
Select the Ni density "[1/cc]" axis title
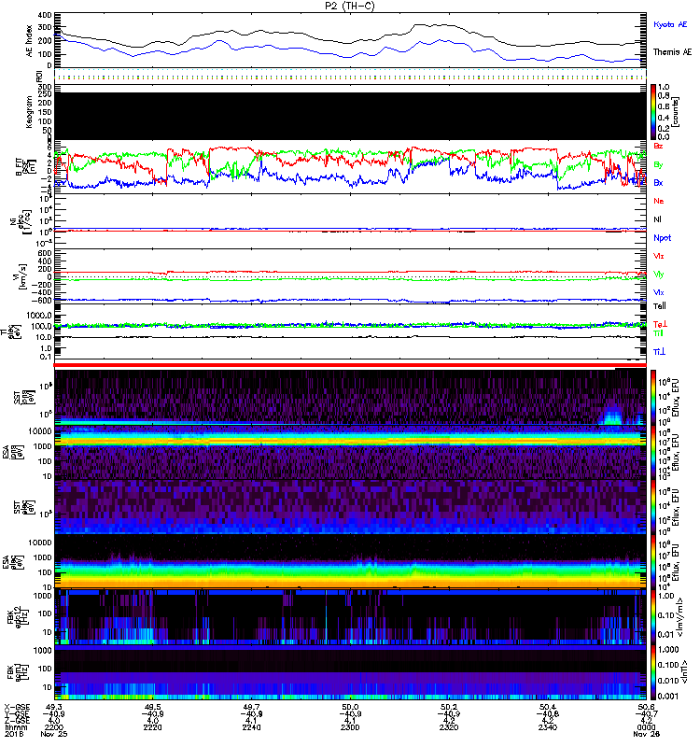coord(21,221)
